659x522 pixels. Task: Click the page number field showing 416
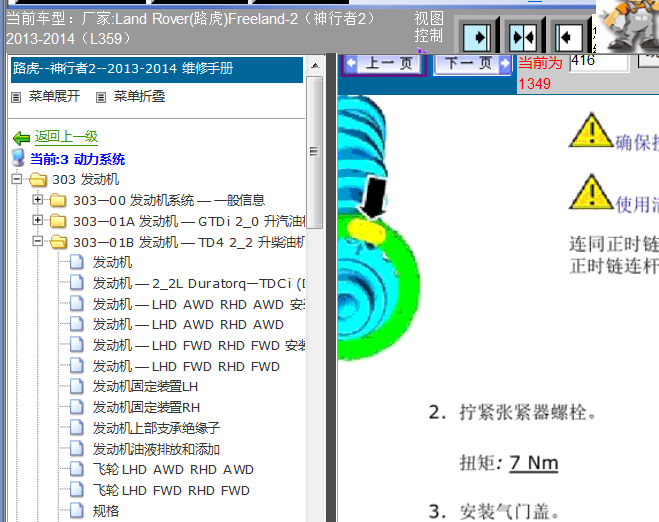coord(599,62)
